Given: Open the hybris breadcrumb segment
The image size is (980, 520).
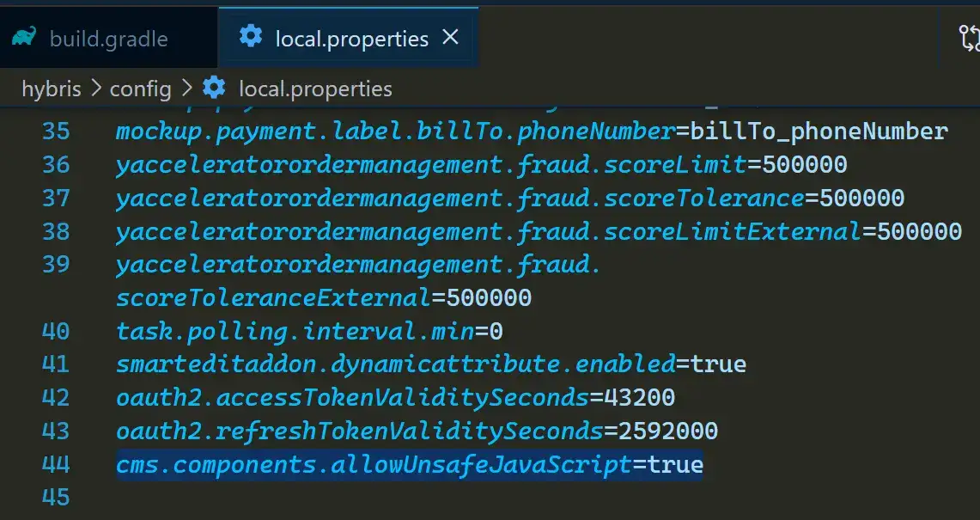Looking at the screenshot, I should click(51, 89).
